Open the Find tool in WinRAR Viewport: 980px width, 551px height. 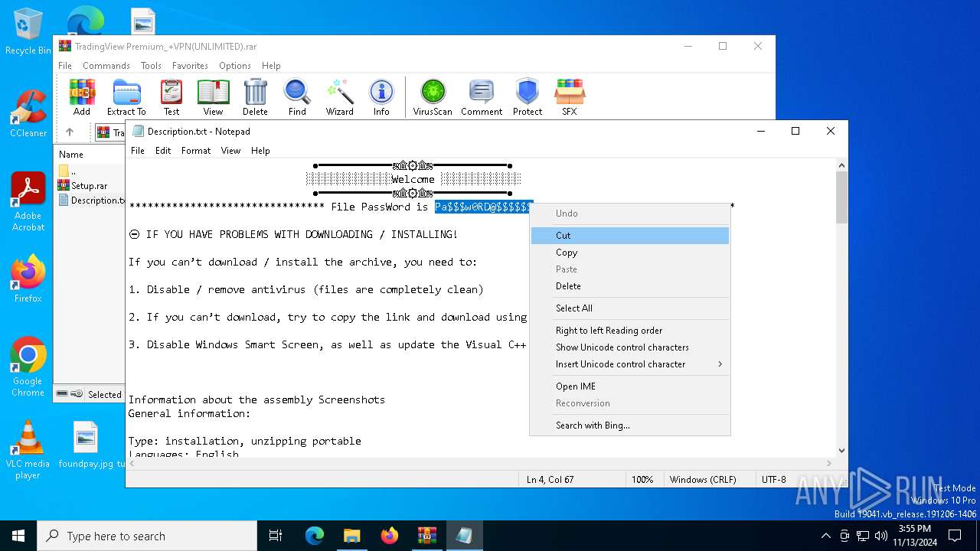[x=297, y=97]
